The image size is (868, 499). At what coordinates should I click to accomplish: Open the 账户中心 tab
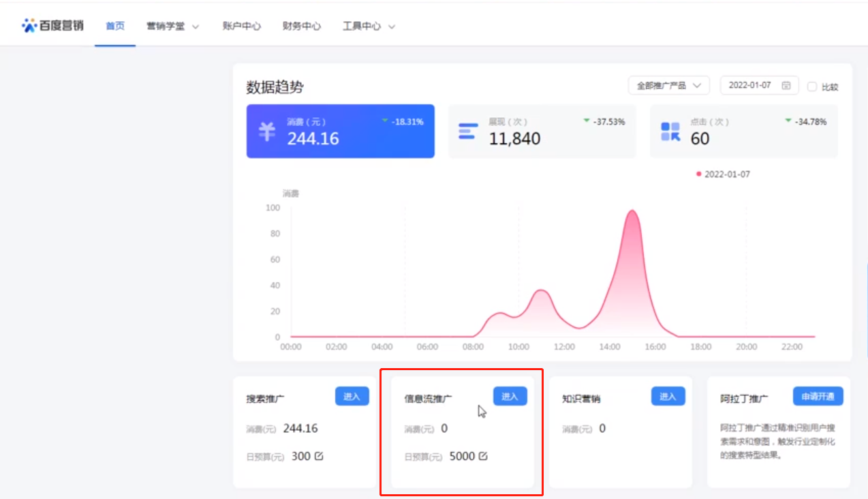coord(241,27)
